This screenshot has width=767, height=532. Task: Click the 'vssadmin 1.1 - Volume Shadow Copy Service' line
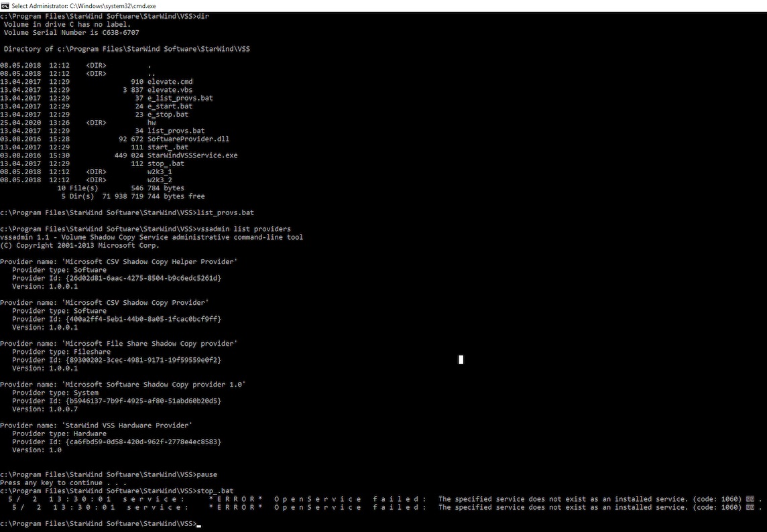click(151, 237)
